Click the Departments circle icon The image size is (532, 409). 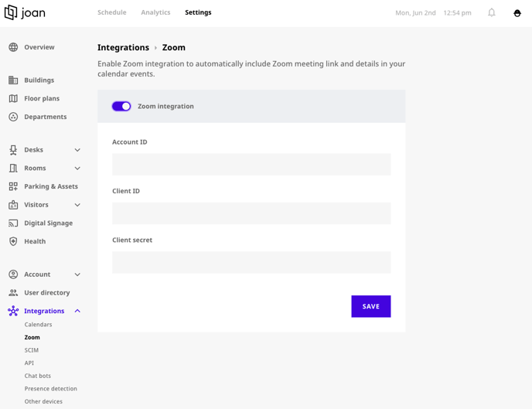click(13, 117)
